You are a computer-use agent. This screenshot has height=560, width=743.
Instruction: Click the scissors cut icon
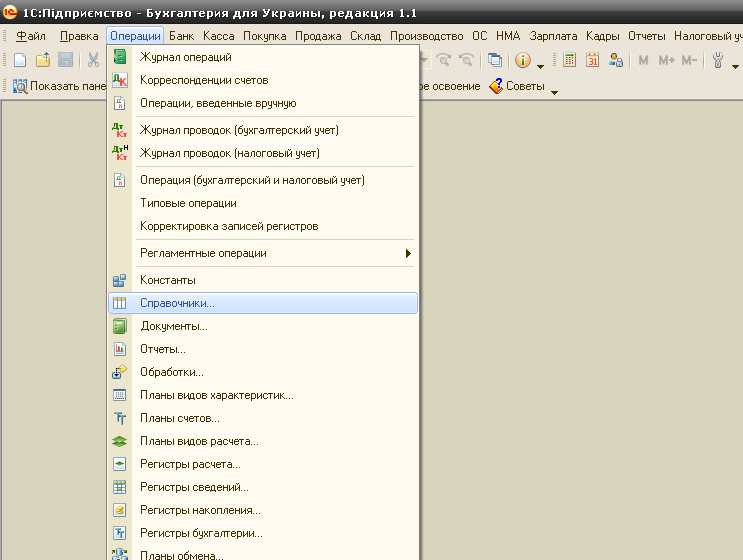tap(93, 60)
